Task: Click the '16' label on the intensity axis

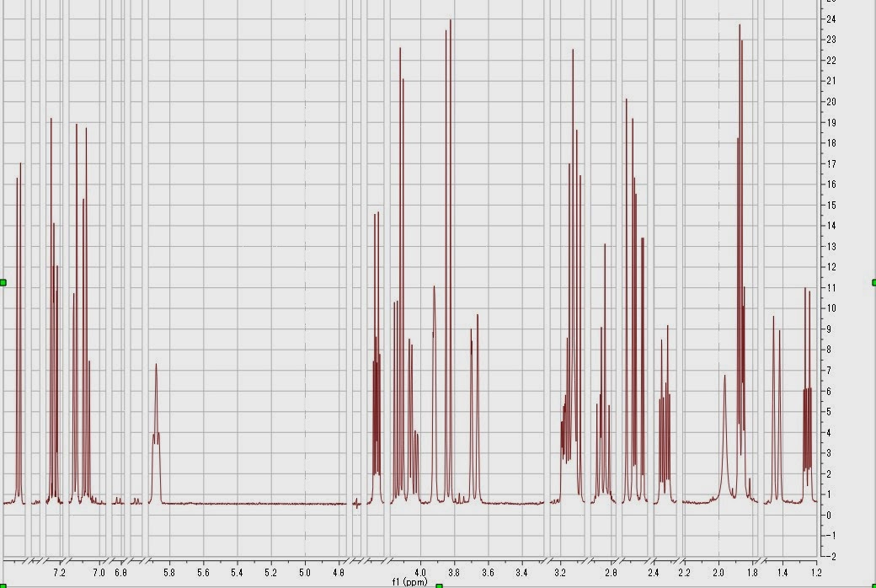Action: pos(831,185)
